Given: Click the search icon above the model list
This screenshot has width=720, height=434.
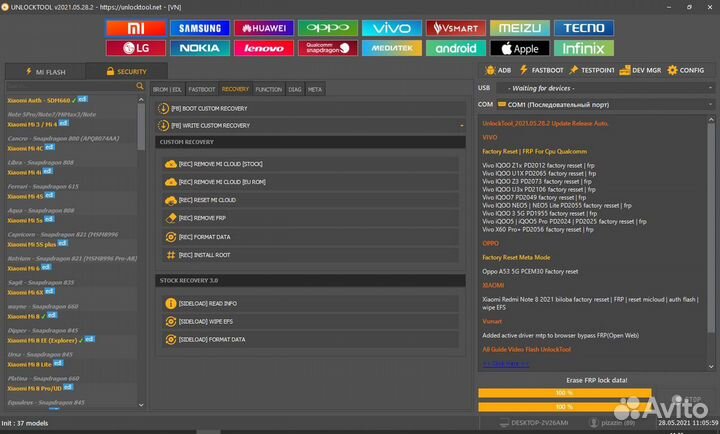Looking at the screenshot, I should coord(139,88).
